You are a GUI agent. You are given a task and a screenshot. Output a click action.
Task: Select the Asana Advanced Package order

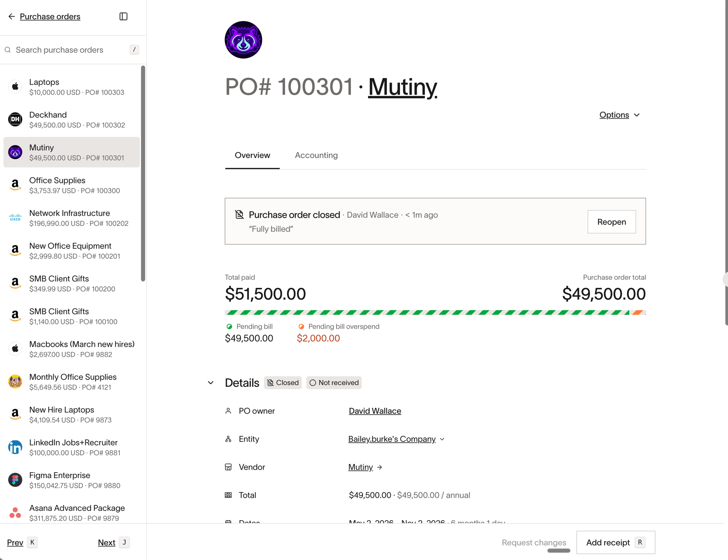[x=72, y=513]
